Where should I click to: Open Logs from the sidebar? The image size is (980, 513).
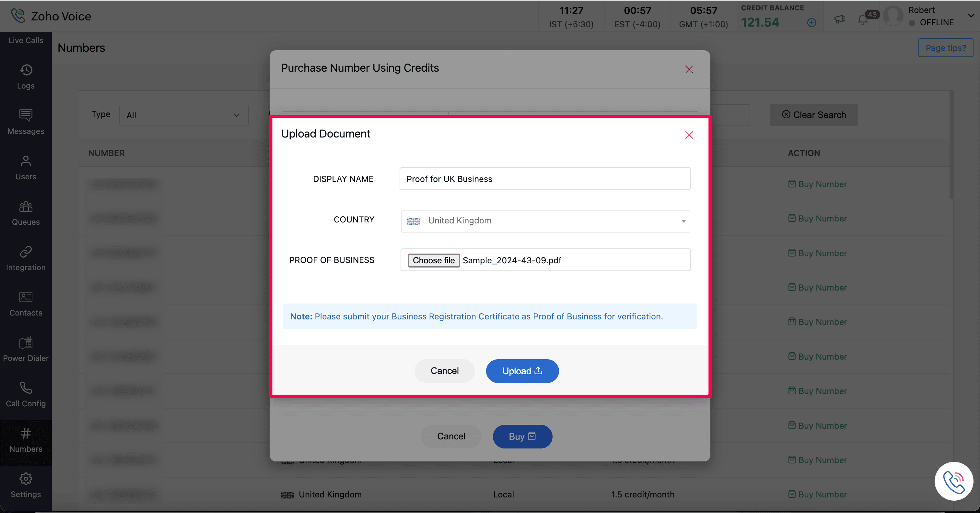pyautogui.click(x=26, y=77)
